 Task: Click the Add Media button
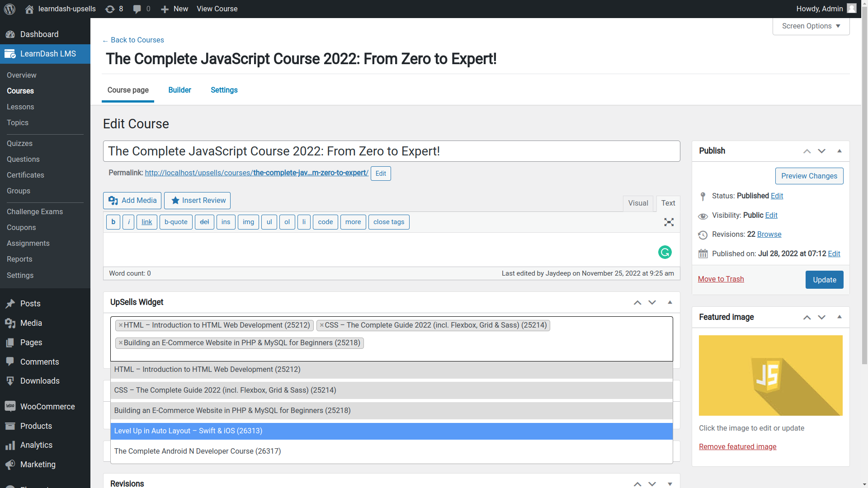[x=132, y=201]
